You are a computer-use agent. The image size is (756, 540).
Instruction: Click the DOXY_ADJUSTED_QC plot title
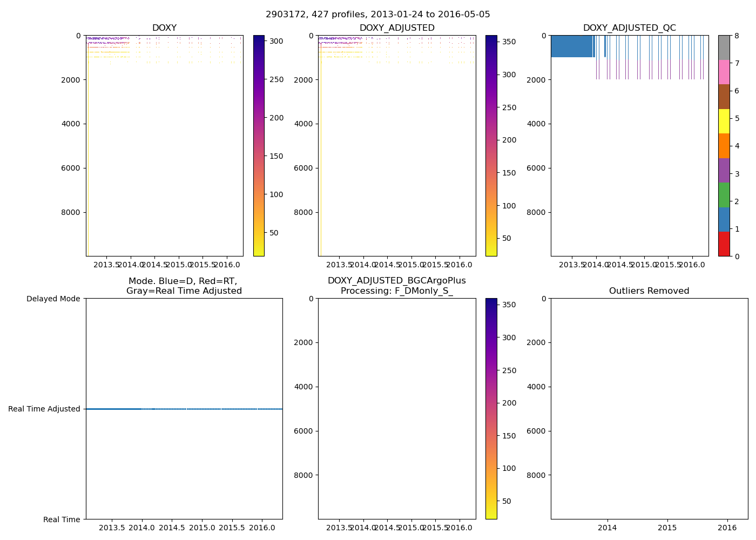click(x=629, y=28)
